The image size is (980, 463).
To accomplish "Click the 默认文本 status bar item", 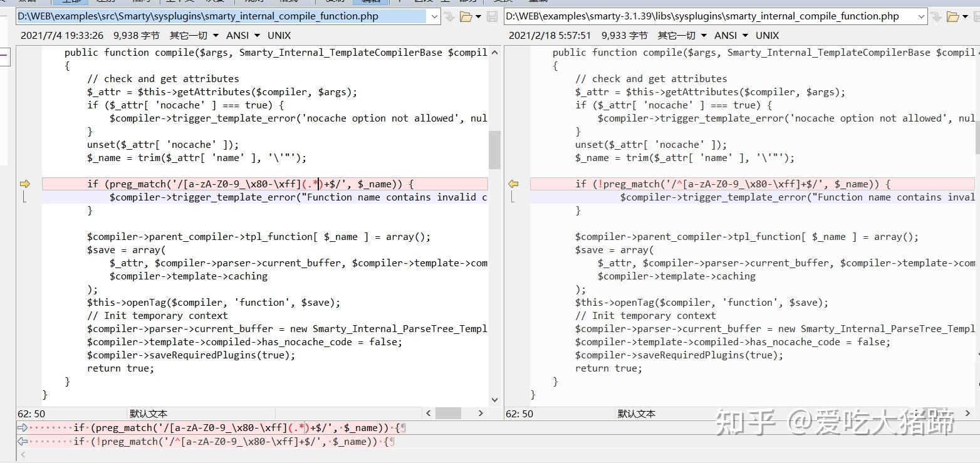I will [x=149, y=414].
